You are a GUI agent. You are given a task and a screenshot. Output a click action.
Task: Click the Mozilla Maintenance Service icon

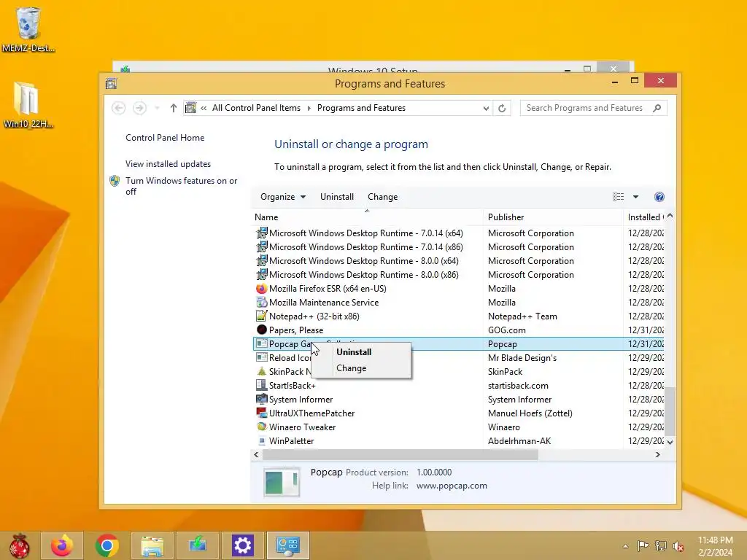[x=262, y=303]
